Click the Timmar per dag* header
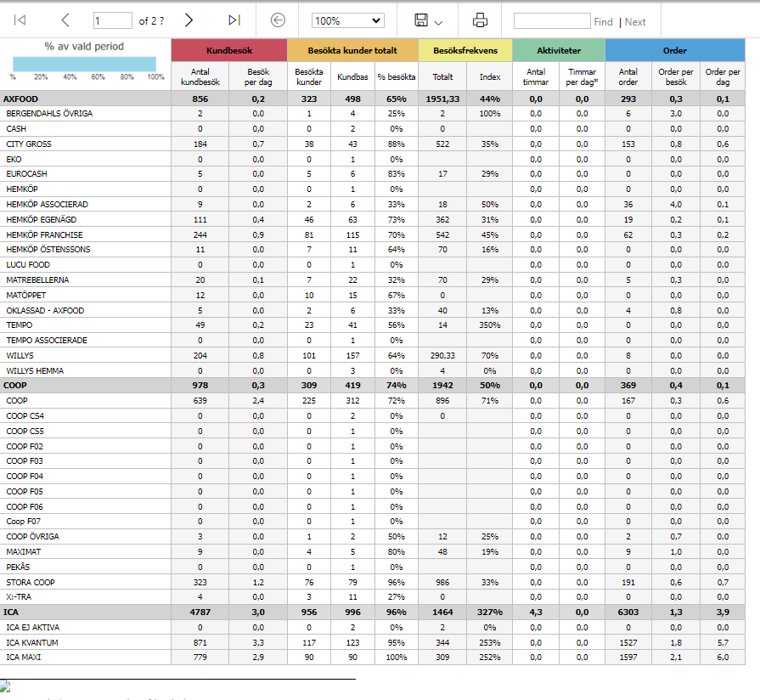Screen dimensions: 760x700 pos(582,76)
